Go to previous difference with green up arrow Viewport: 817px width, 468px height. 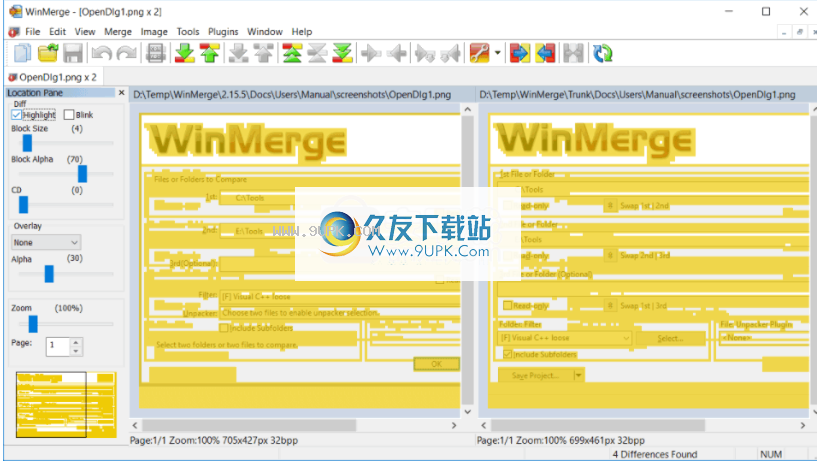click(210, 53)
